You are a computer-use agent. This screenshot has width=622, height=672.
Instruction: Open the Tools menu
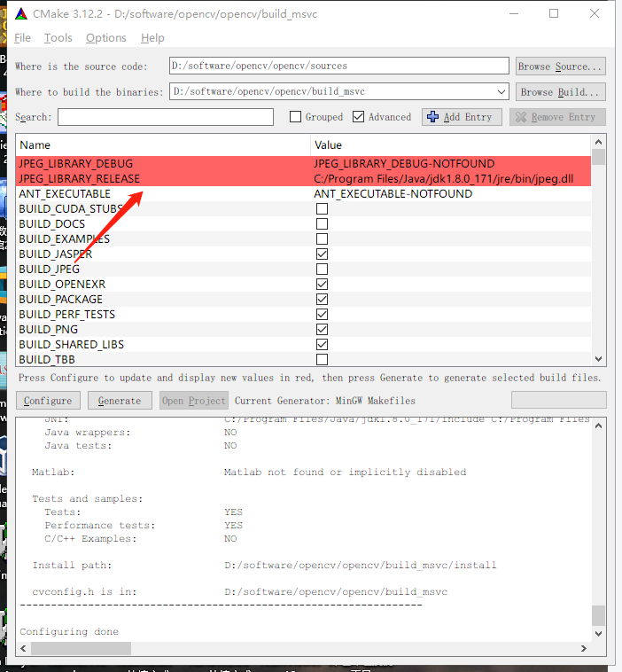click(x=58, y=38)
